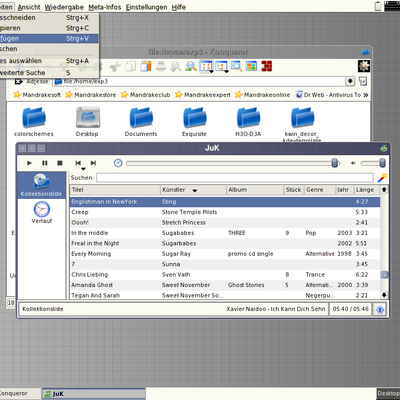Click the speaker mute icon in JuK
Viewport: 400px width, 400px height.
(x=353, y=163)
